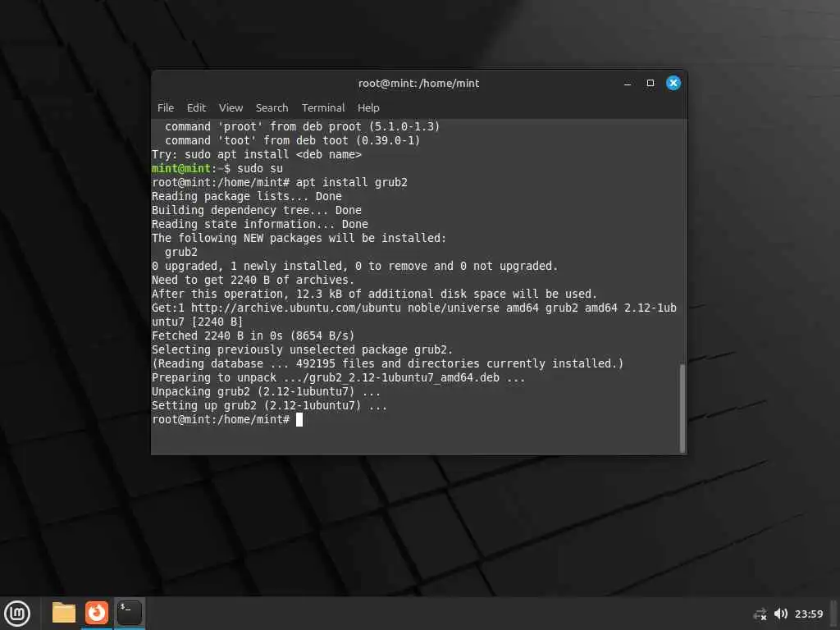Click the title 'root@mint: /home/mint'
The image size is (840, 630).
click(x=418, y=83)
